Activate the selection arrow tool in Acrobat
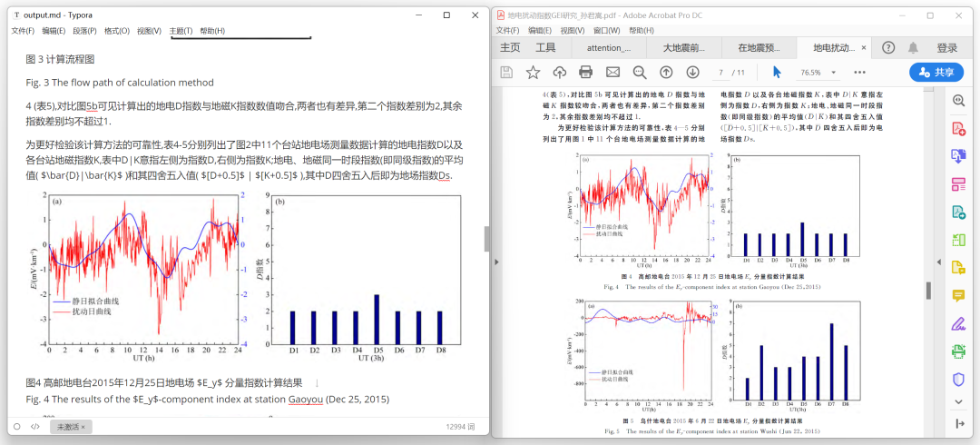Viewport: 980px width, 445px height. click(777, 72)
